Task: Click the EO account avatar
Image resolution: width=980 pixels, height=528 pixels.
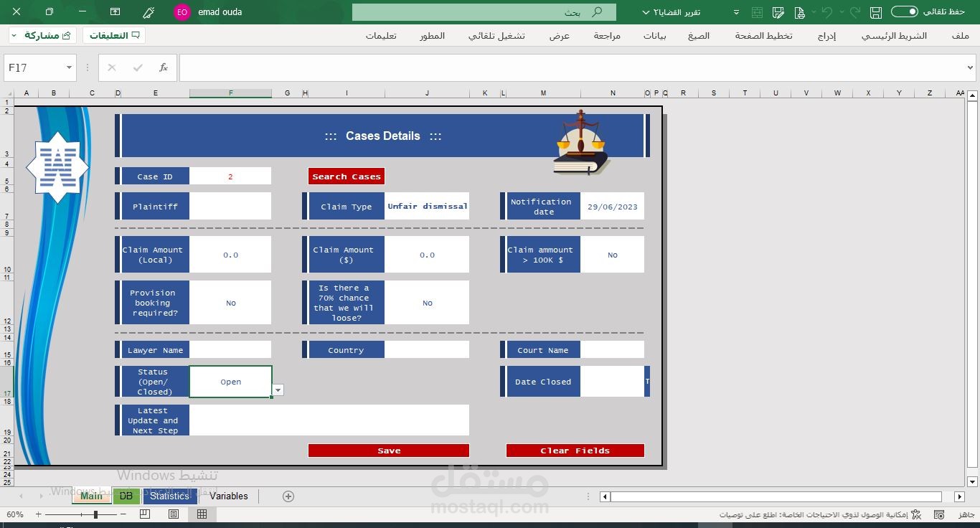Action: [x=182, y=12]
